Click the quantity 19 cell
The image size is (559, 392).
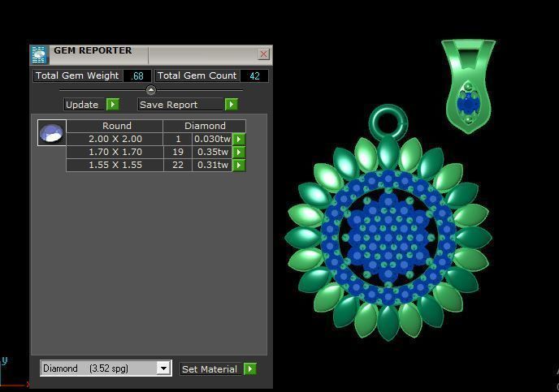[x=178, y=152]
